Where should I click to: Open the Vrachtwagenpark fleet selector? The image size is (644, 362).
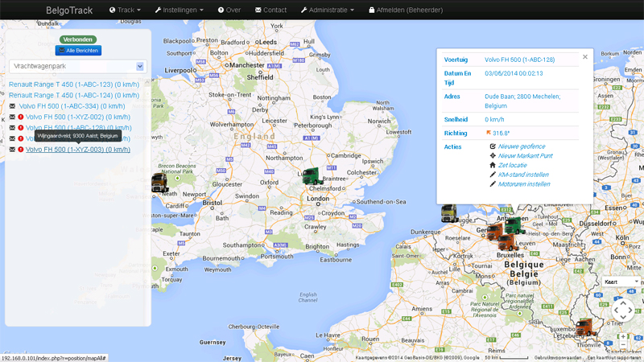(78, 66)
